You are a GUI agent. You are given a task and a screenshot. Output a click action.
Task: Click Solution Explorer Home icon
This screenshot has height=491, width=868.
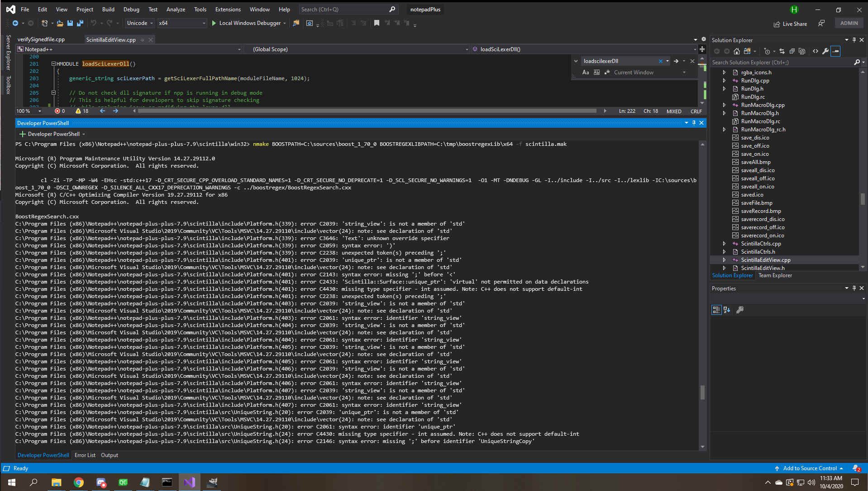pyautogui.click(x=736, y=51)
